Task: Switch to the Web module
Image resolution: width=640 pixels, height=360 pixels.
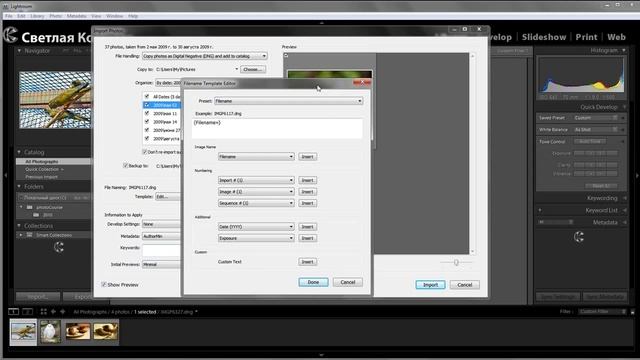Action: (x=616, y=37)
